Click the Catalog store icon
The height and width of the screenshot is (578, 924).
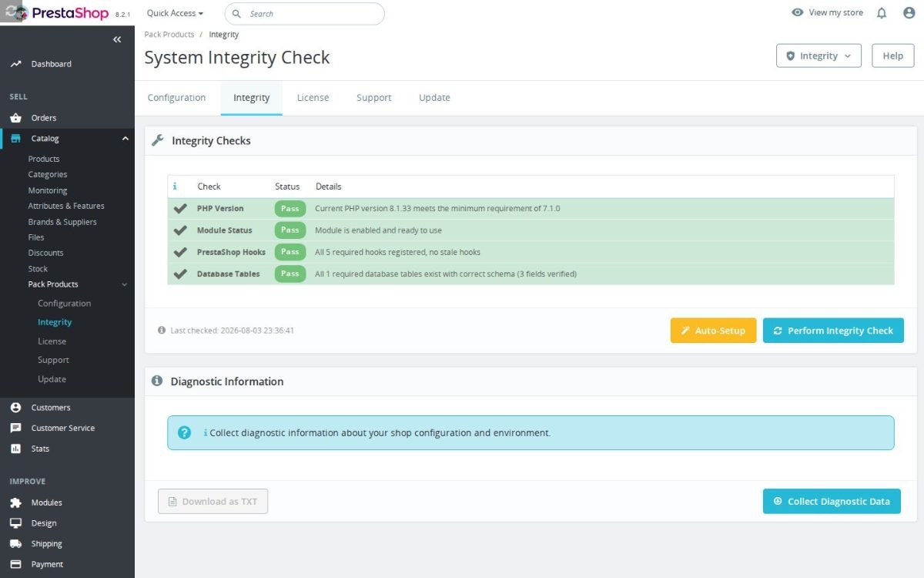(x=15, y=139)
